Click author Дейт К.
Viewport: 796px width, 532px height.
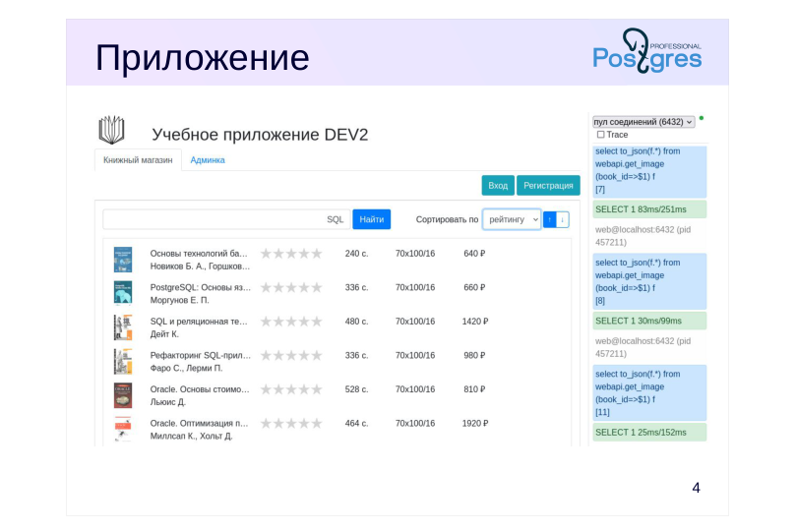(x=164, y=334)
